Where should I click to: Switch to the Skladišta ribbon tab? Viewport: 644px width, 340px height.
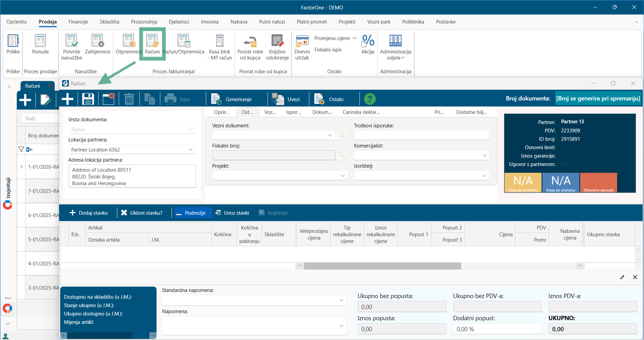(110, 22)
